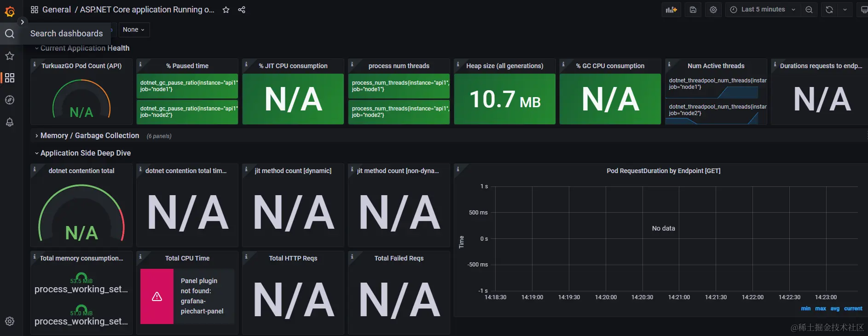This screenshot has height=336, width=868.
Task: Click the pie chart plugin warning icon
Action: (157, 296)
